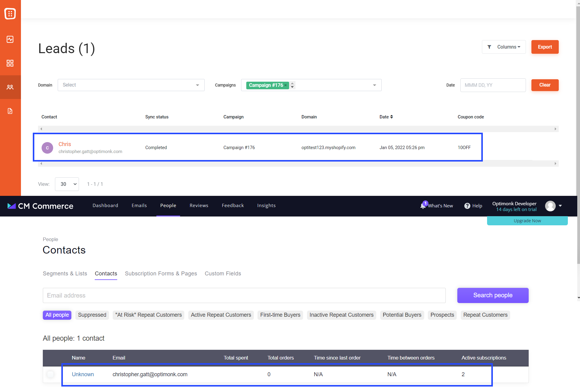Click the user profile avatar
580x392 pixels.
[550, 206]
